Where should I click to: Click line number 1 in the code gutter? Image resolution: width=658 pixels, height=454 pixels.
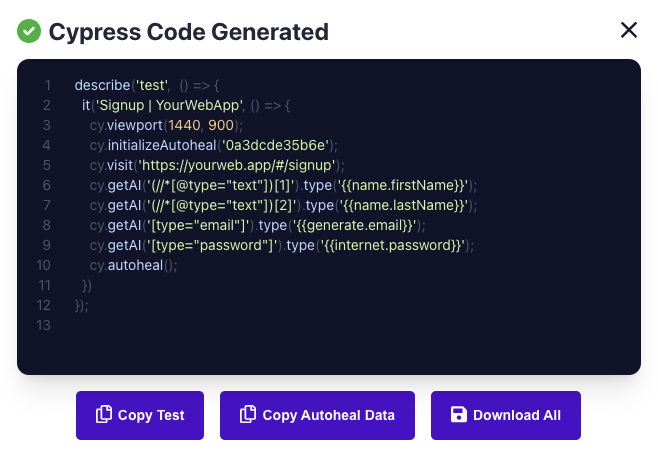pyautogui.click(x=46, y=85)
